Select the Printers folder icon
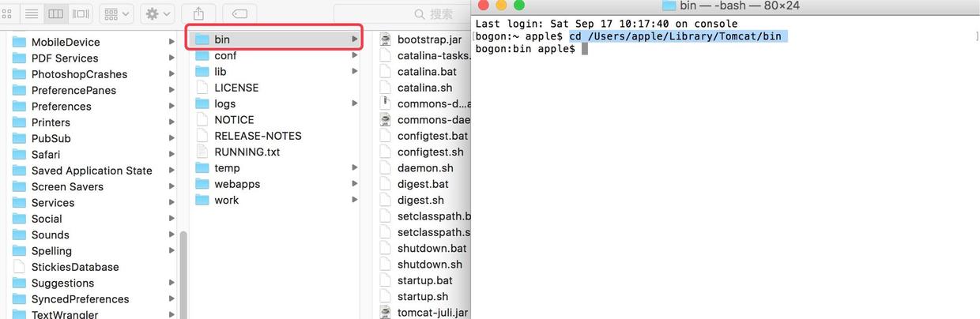 [20, 122]
